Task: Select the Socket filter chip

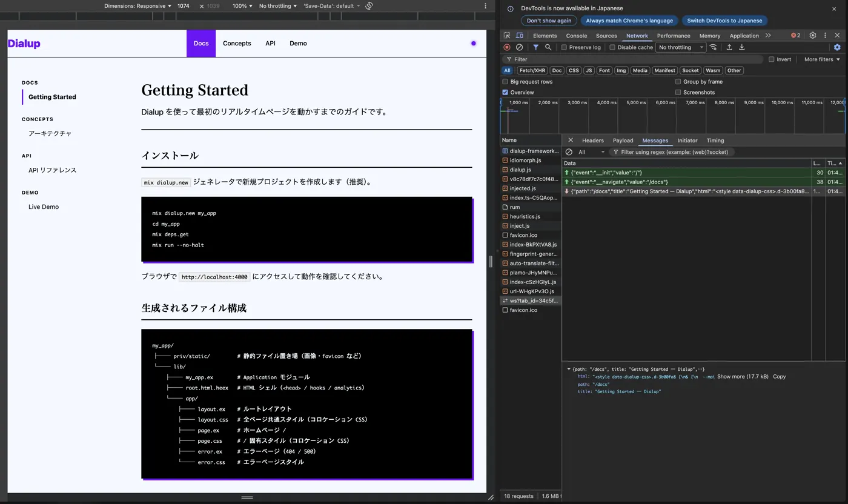Action: pyautogui.click(x=690, y=70)
